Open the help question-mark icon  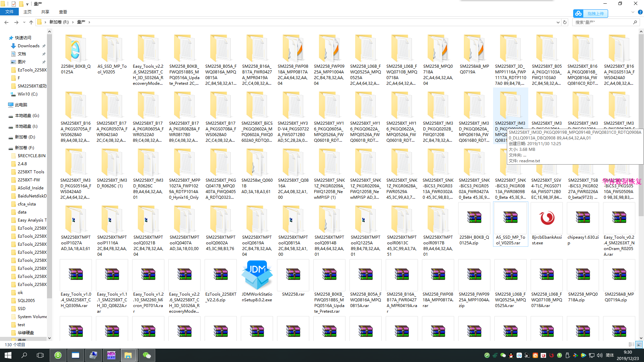[640, 12]
